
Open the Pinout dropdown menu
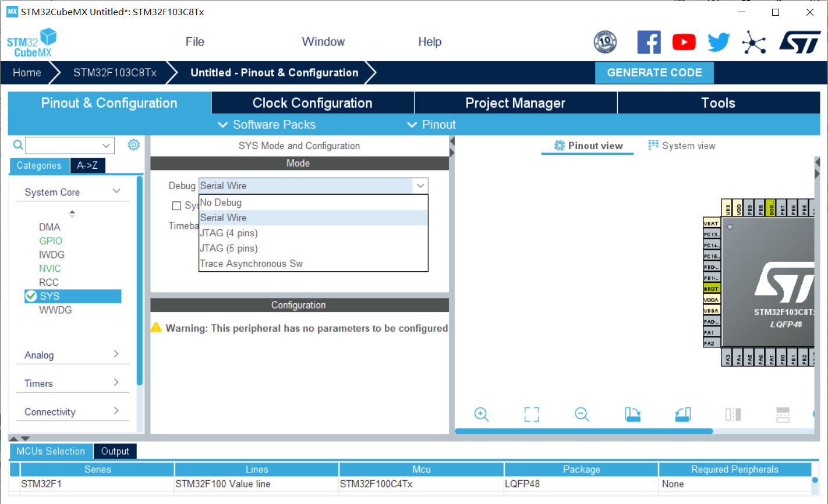(431, 125)
